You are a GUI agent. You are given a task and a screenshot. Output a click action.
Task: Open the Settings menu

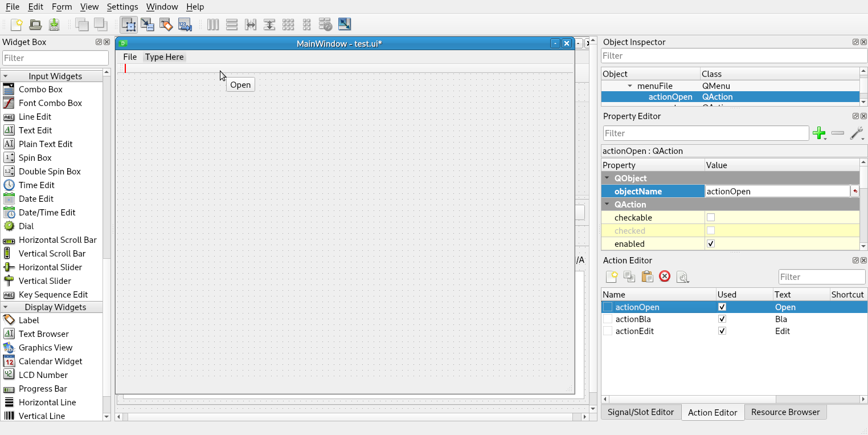click(122, 7)
